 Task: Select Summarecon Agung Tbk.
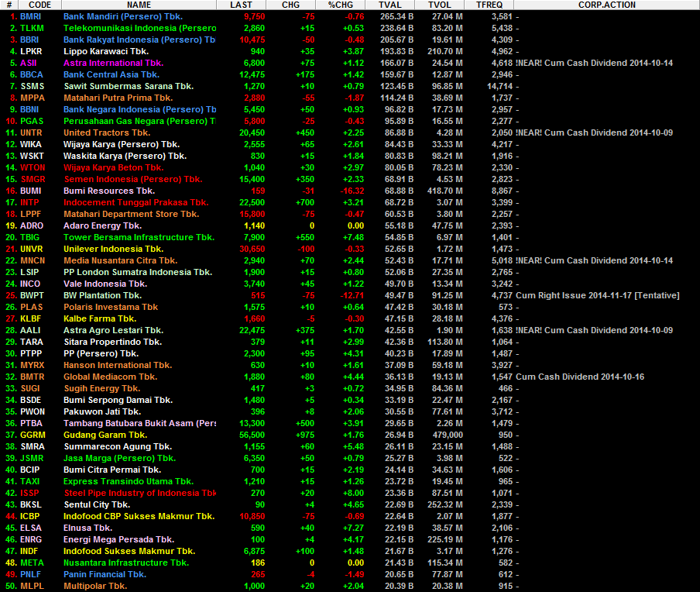pyautogui.click(x=118, y=446)
